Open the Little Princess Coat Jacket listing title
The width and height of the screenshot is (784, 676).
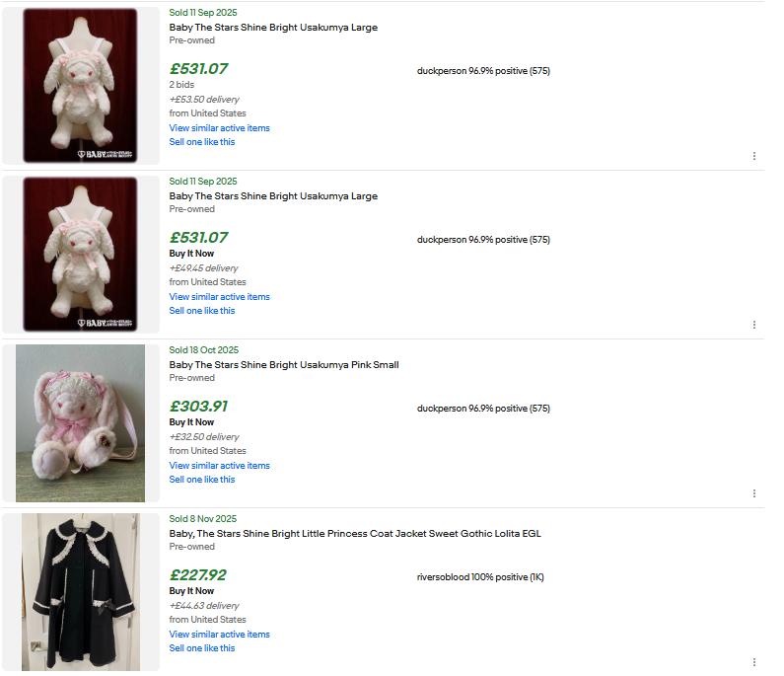(x=355, y=534)
